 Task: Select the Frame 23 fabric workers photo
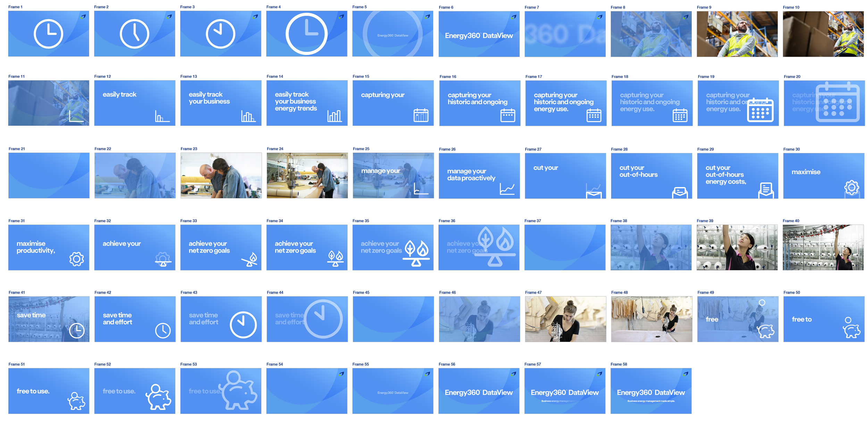click(x=221, y=176)
